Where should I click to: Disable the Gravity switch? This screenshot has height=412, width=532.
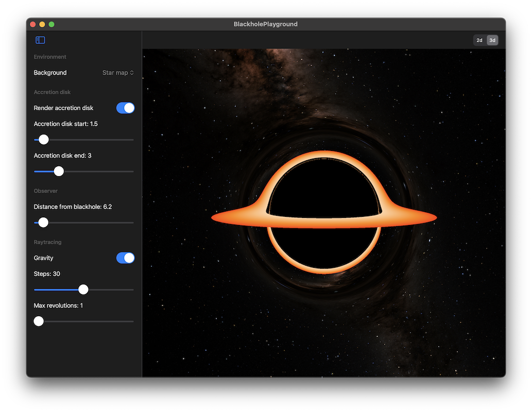125,258
